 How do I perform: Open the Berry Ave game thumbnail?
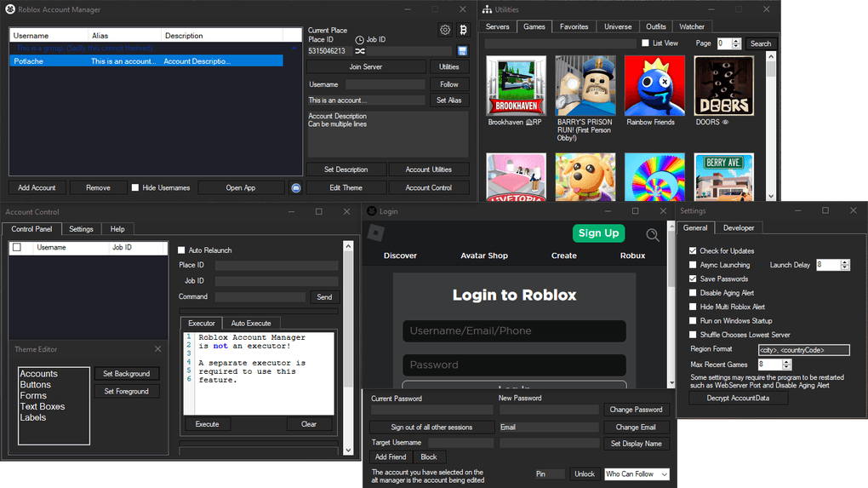click(723, 176)
